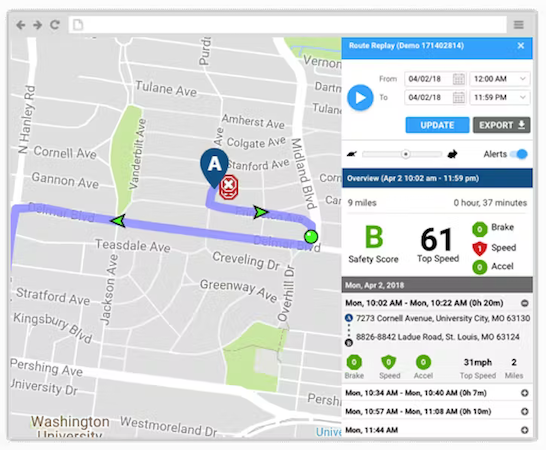Click the trip Accel circle badge
This screenshot has width=546, height=450.
click(x=423, y=362)
